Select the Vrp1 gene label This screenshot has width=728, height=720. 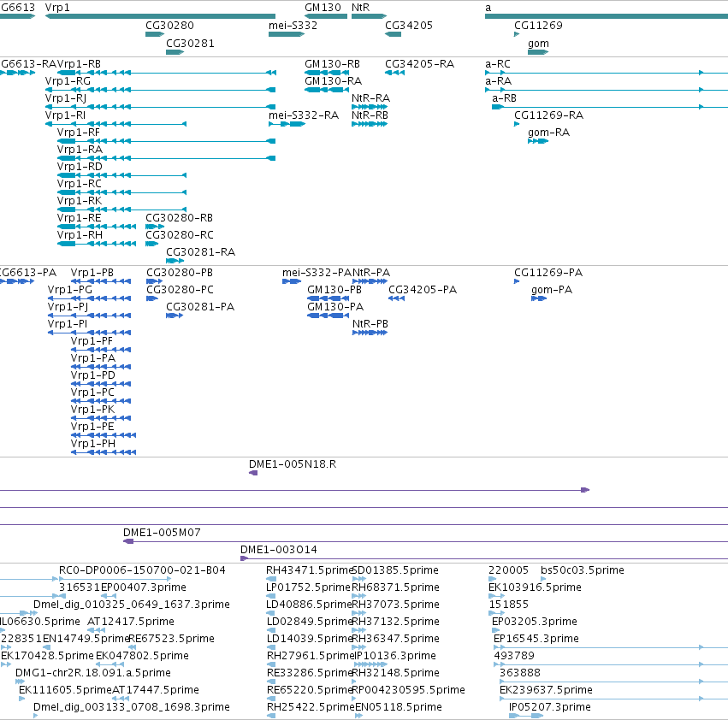pos(57,8)
